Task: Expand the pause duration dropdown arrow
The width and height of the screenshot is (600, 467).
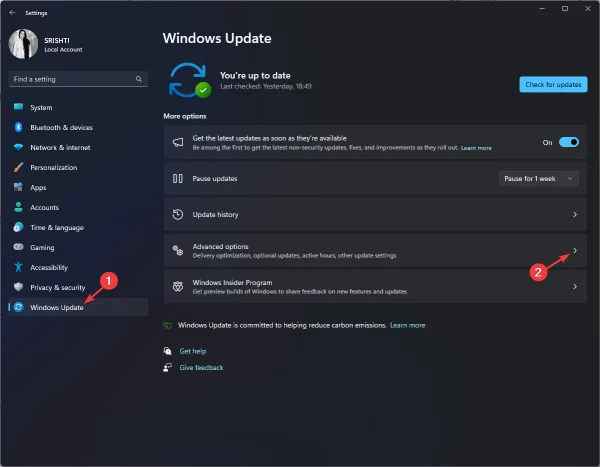Action: click(x=570, y=178)
